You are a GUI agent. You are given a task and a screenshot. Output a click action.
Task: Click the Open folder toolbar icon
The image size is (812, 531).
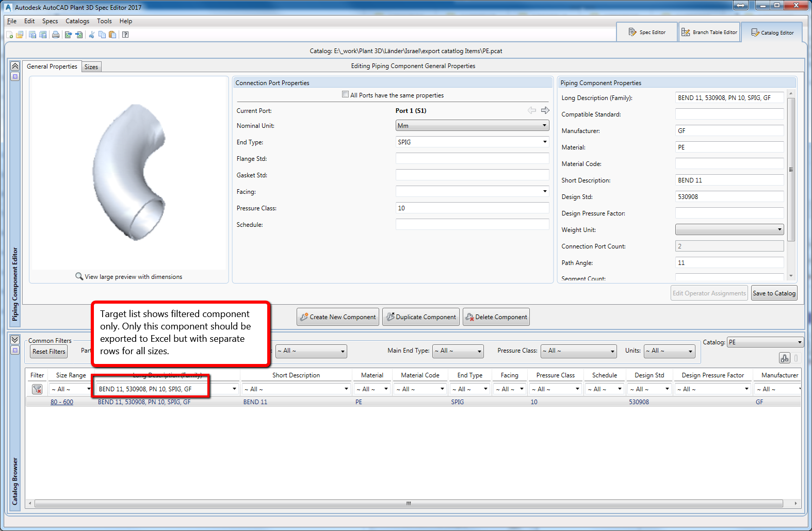point(20,35)
